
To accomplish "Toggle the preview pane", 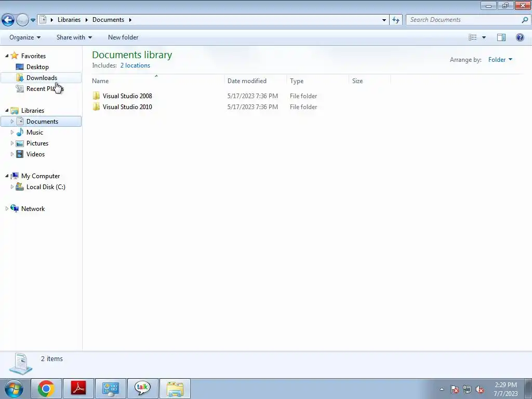I will pyautogui.click(x=501, y=37).
